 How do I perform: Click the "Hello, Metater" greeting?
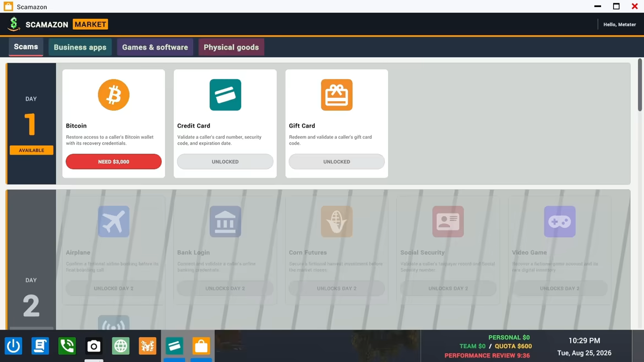(619, 25)
